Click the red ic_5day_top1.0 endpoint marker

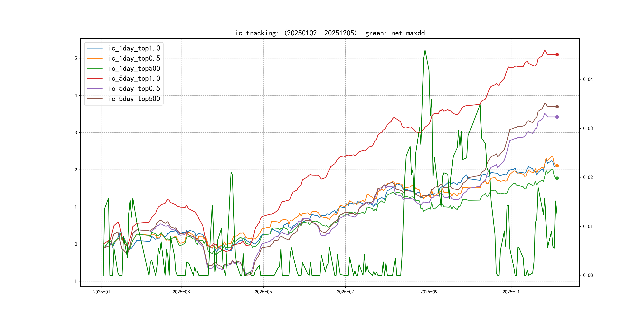(557, 54)
